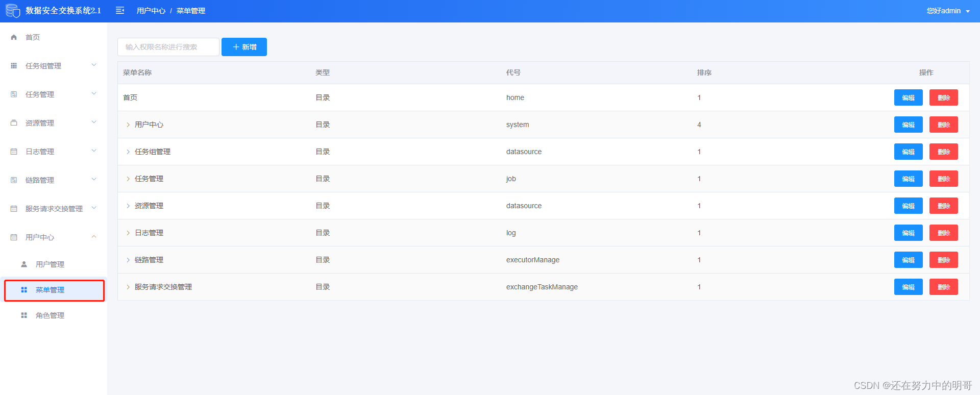
Task: Edit the 资源管理 row
Action: (x=908, y=206)
